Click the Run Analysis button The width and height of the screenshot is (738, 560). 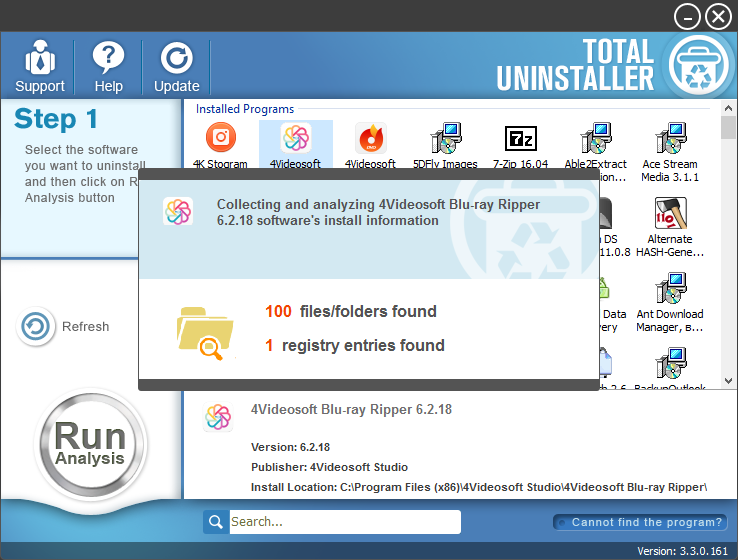(90, 444)
